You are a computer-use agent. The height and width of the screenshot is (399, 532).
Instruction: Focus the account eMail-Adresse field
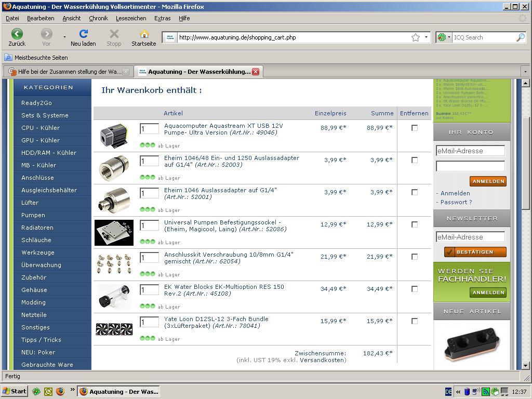[470, 151]
